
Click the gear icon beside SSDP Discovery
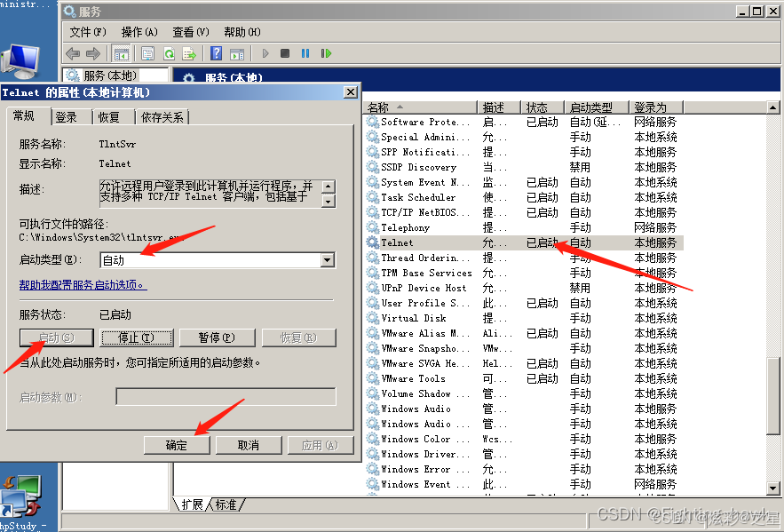[x=373, y=167]
